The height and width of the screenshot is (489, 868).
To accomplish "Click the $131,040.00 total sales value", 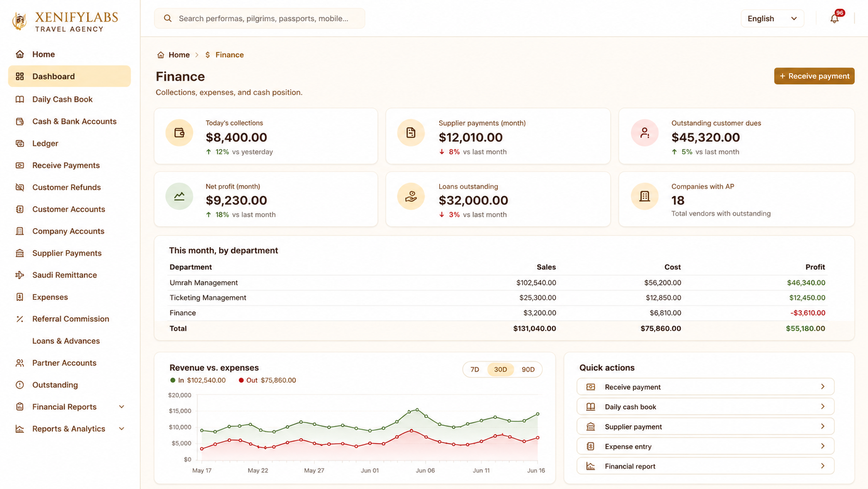I will [535, 328].
